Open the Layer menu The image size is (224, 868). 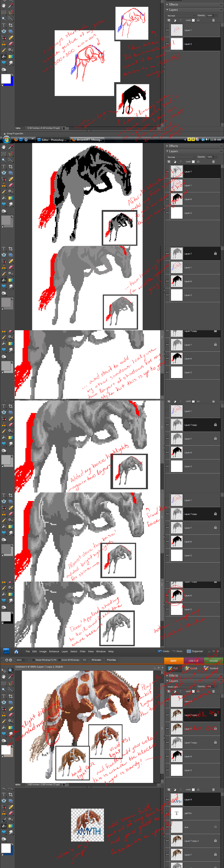(65, 652)
